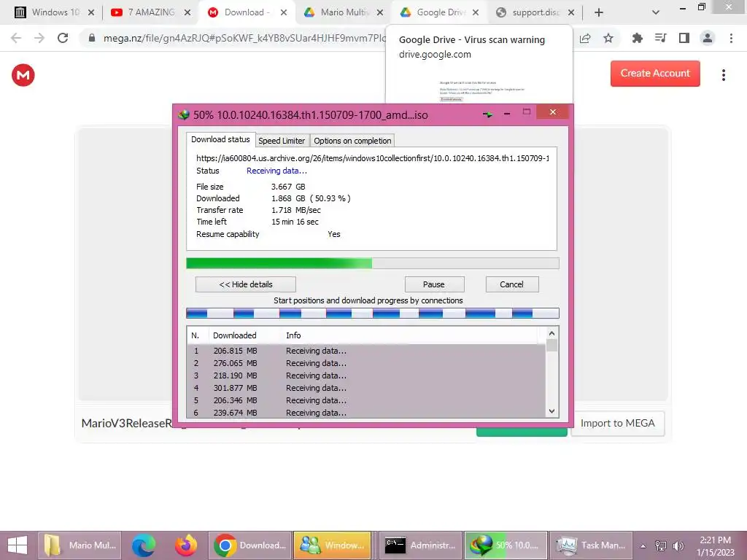This screenshot has width=747, height=560.
Task: Select connection row 239.674 MB
Action: click(366, 413)
